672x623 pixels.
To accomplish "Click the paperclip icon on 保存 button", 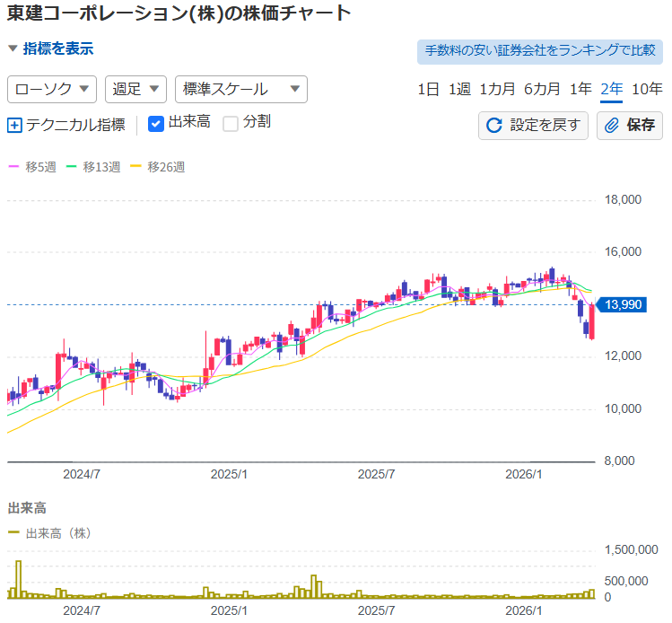I will (x=612, y=125).
